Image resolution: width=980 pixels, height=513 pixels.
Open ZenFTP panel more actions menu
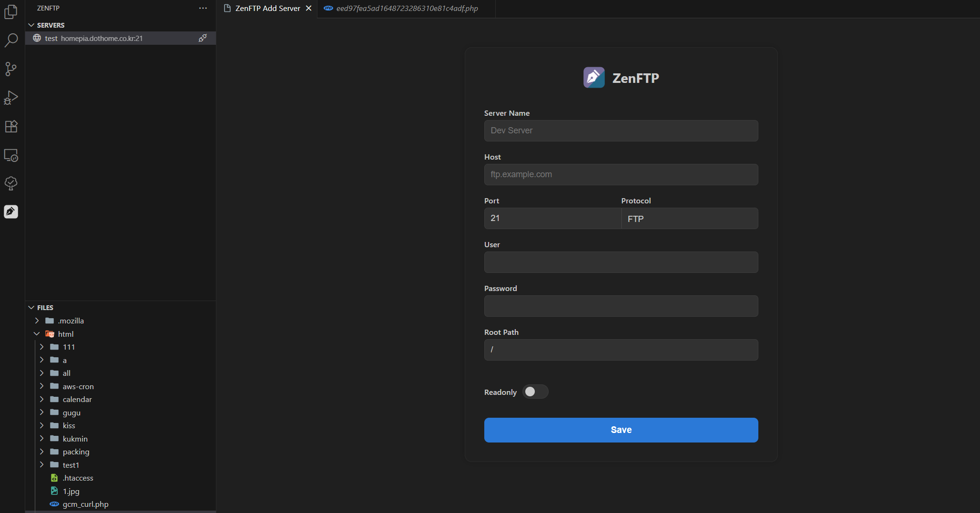click(x=203, y=8)
